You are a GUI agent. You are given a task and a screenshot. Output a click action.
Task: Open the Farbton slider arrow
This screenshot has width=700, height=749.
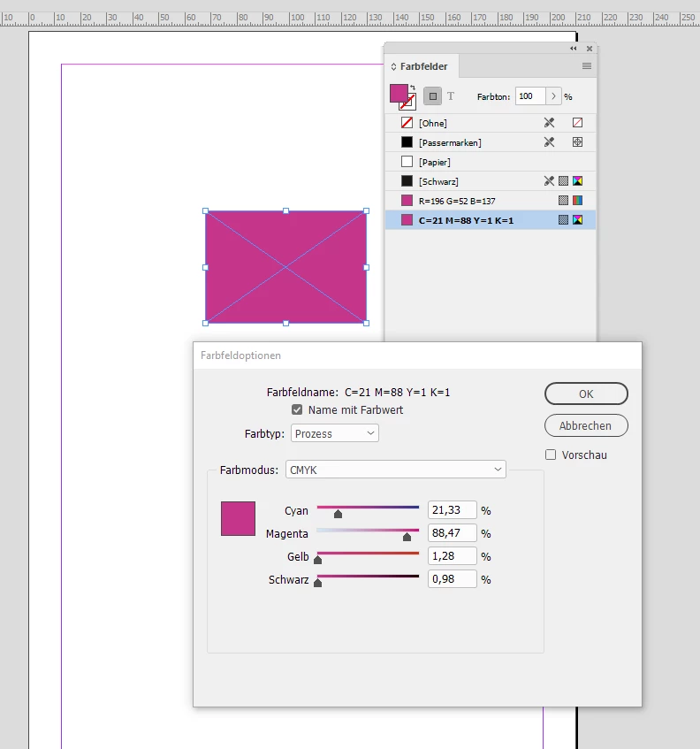[553, 96]
